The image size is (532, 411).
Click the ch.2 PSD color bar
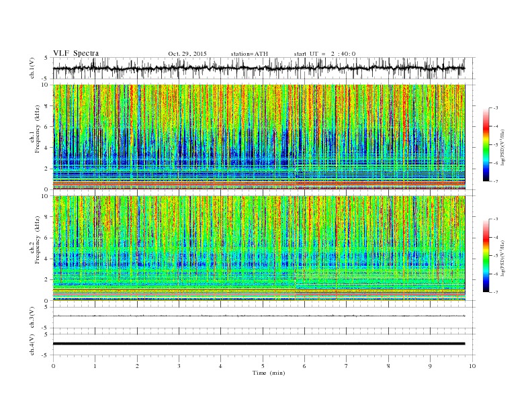pos(486,256)
